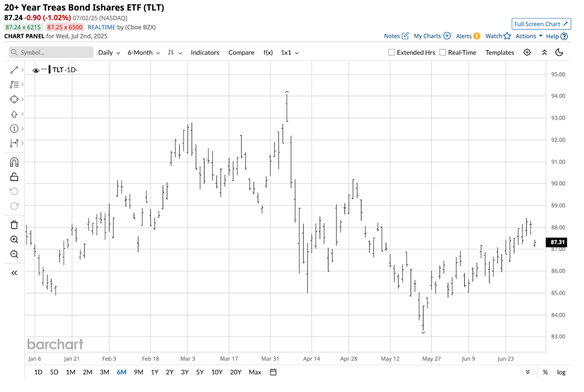Enable Real-Time checkbox

click(443, 52)
